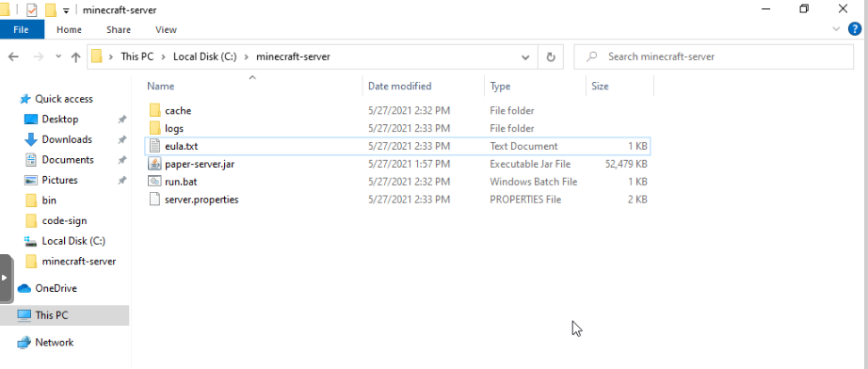Click the folder icon in address bar
The width and height of the screenshot is (868, 369).
(97, 56)
